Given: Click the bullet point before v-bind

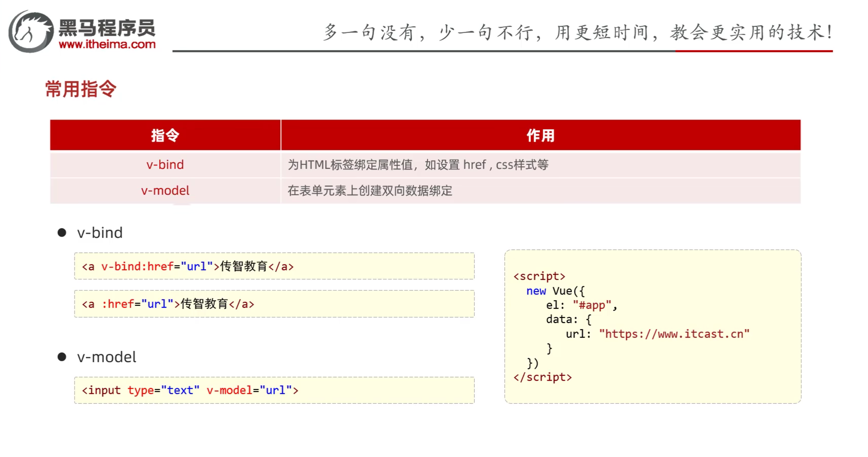Looking at the screenshot, I should coord(62,232).
